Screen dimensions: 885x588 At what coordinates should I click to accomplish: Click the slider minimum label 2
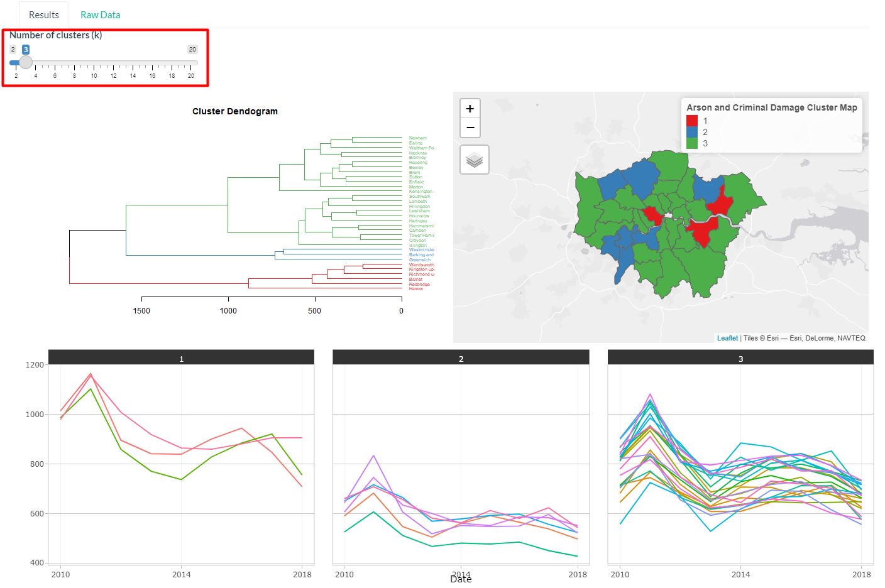13,49
